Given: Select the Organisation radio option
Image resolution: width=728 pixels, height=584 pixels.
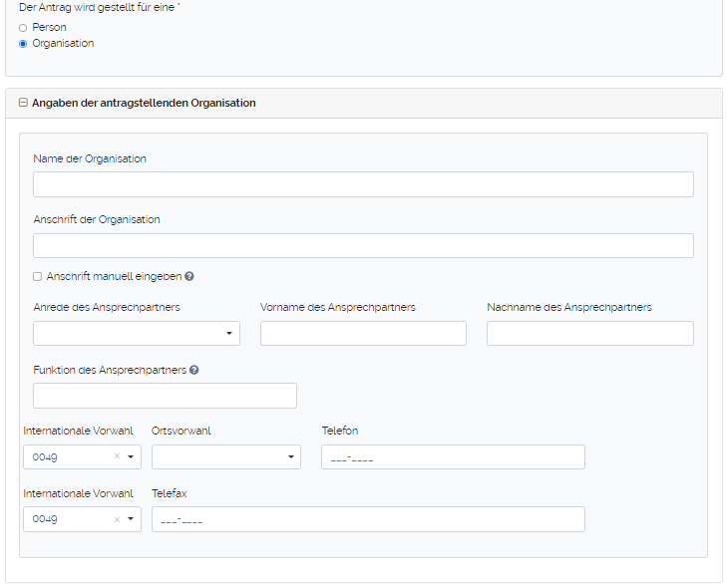Looking at the screenshot, I should click(x=23, y=44).
